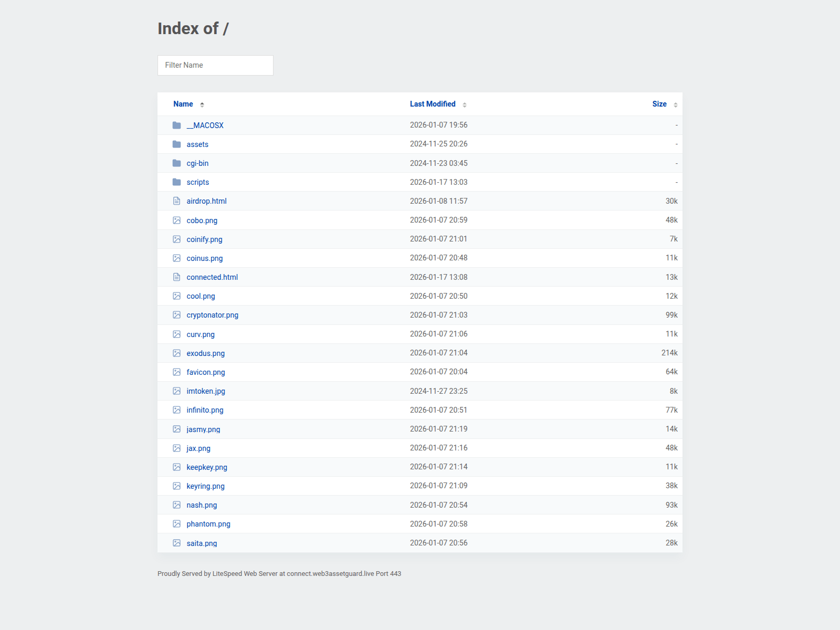The image size is (840, 630).
Task: Open the exodus.png file link
Action: (206, 353)
